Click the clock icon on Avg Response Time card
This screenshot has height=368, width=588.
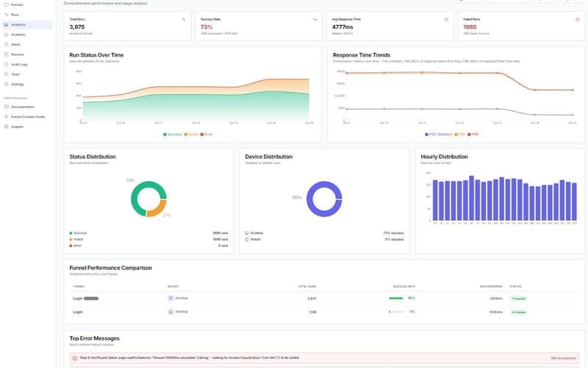(445, 19)
